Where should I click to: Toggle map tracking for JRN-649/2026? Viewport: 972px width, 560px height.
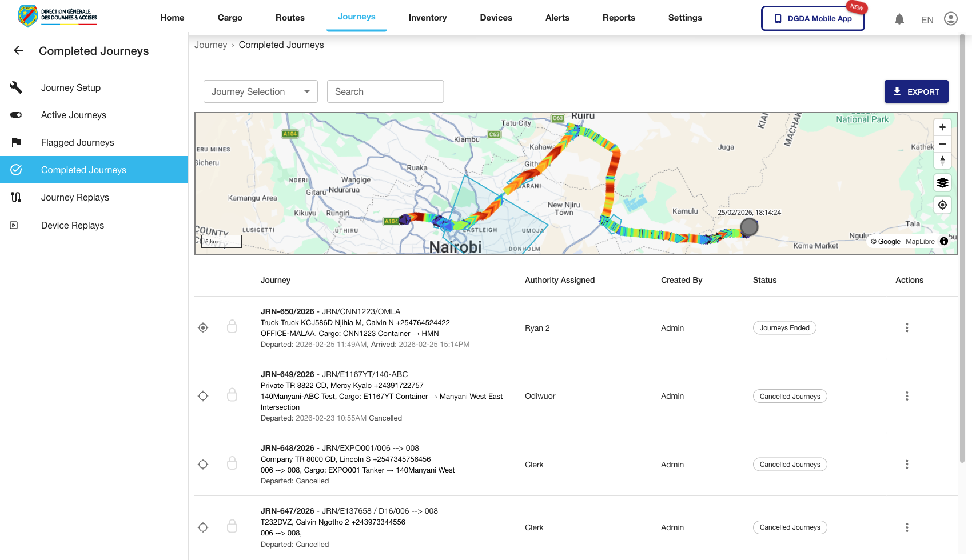tap(203, 396)
